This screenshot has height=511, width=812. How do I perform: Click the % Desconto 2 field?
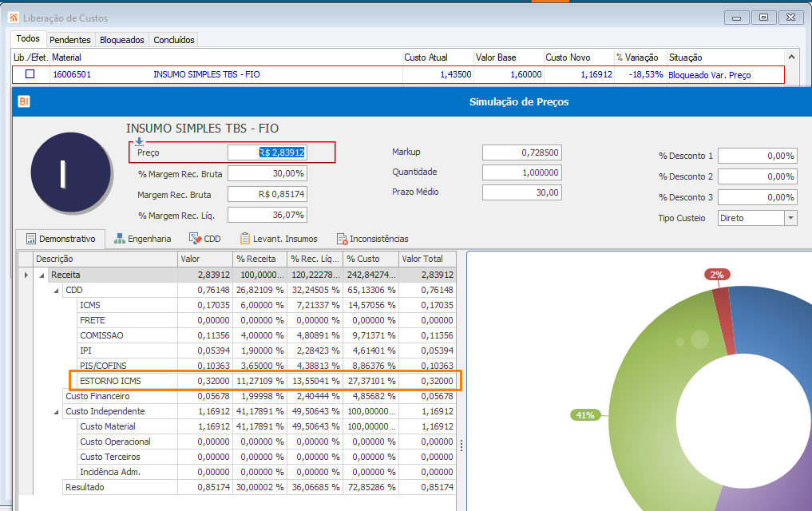[758, 176]
